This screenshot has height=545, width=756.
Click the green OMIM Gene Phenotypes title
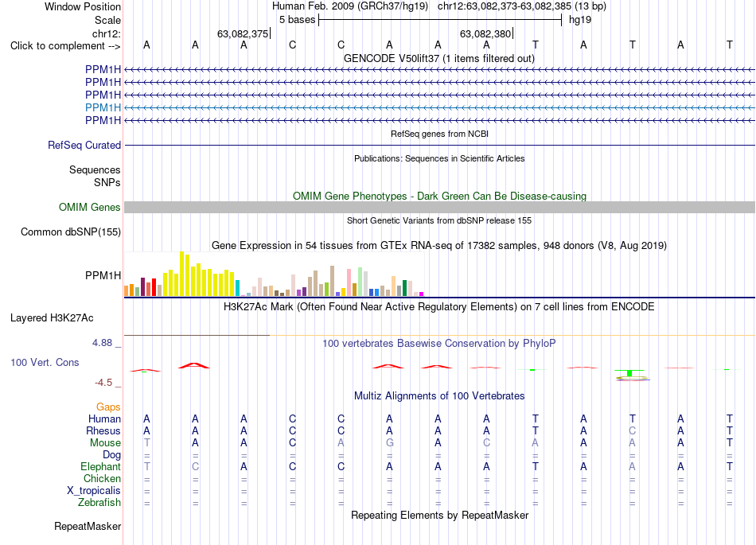[440, 197]
